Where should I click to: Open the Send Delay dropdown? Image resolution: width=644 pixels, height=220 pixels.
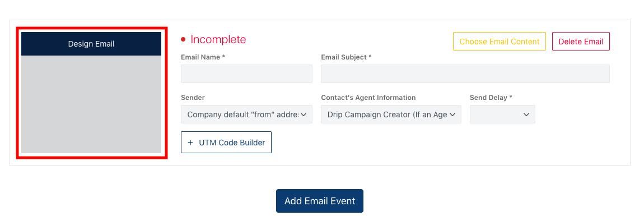[x=502, y=114]
